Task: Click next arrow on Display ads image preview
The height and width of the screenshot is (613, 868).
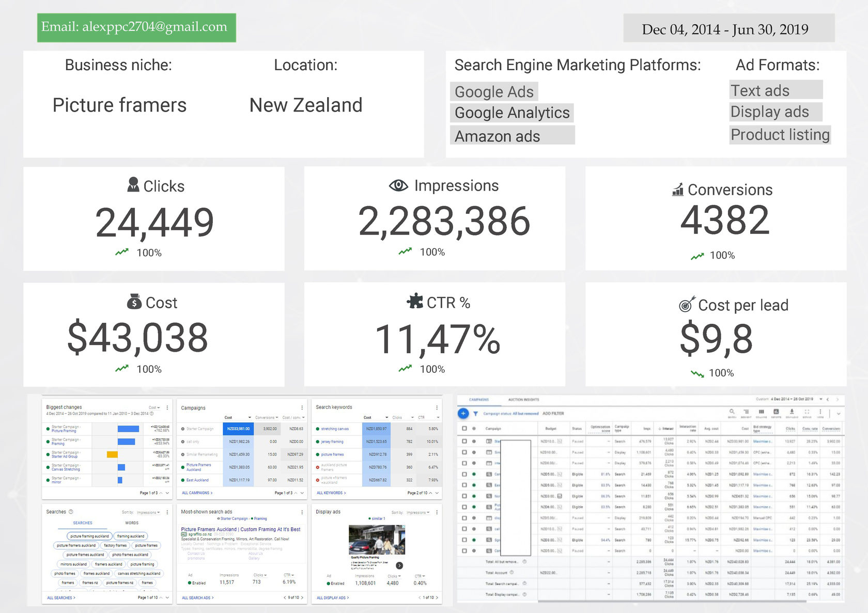Action: (x=399, y=565)
